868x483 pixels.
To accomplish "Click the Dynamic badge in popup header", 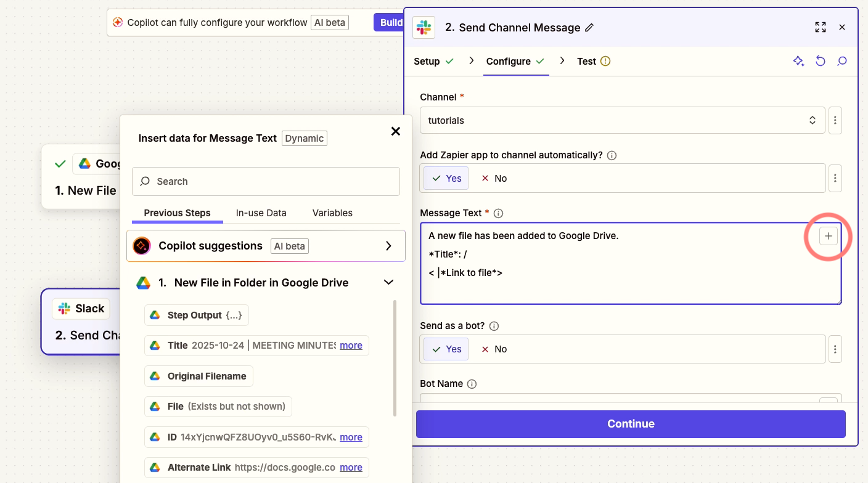I will [305, 139].
